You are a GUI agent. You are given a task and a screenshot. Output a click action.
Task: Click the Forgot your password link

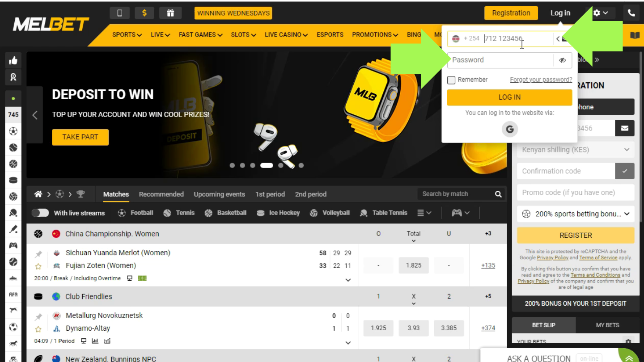541,80
